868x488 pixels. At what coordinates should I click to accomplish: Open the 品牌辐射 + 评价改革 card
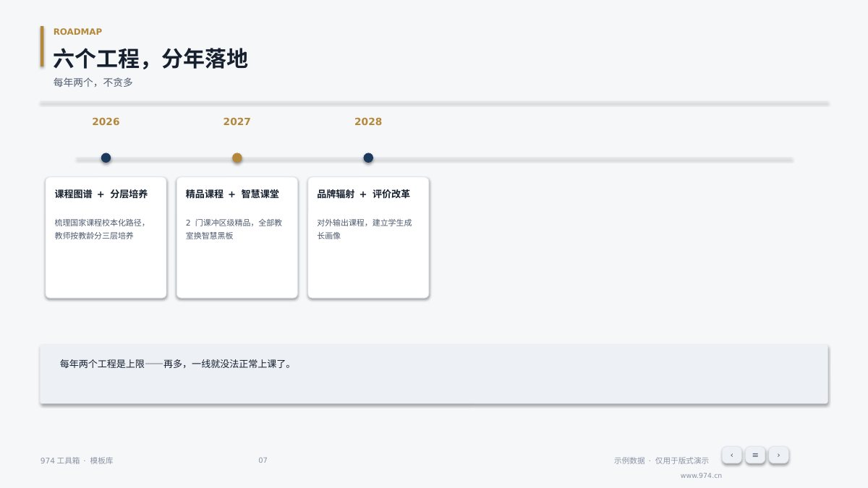tap(368, 237)
